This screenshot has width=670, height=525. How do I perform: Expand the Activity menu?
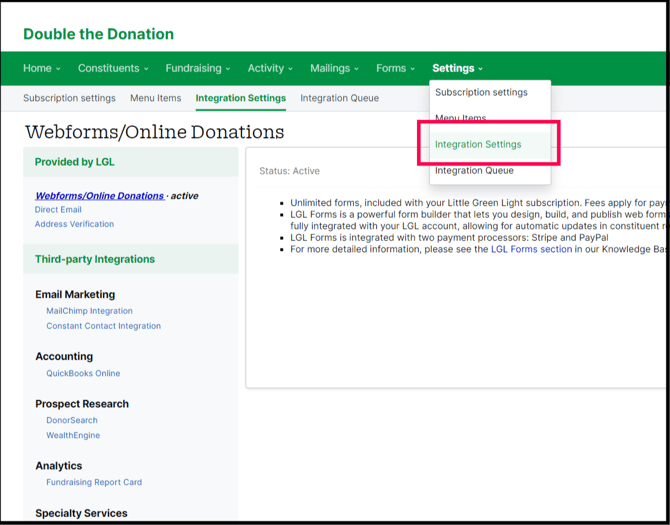270,68
